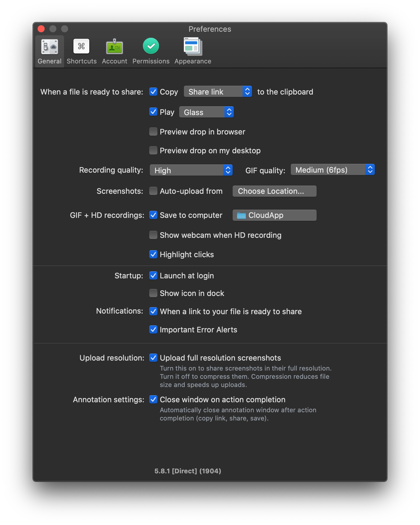
Task: Open the Appearance window icon
Action: [193, 46]
